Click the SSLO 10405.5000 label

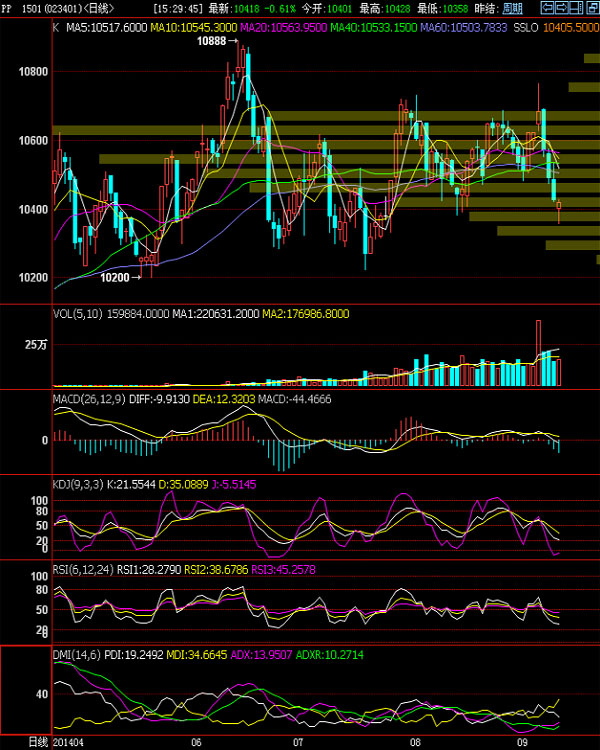pyautogui.click(x=556, y=28)
